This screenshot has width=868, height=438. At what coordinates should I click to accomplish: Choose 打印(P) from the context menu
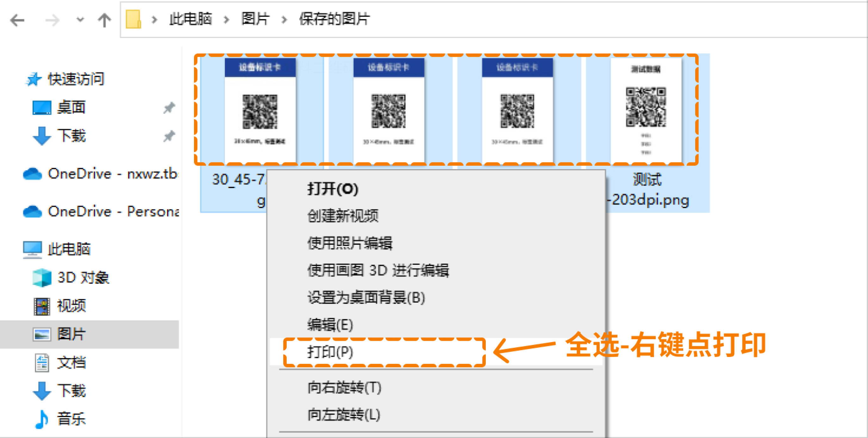pyautogui.click(x=330, y=352)
